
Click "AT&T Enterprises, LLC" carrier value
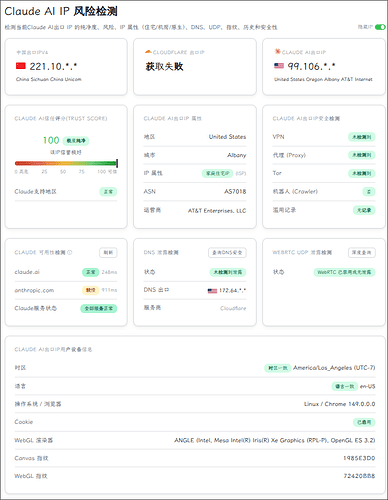[217, 211]
